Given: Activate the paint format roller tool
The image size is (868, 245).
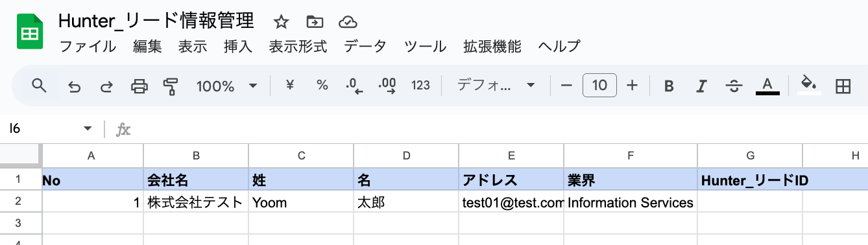Looking at the screenshot, I should coord(171,86).
